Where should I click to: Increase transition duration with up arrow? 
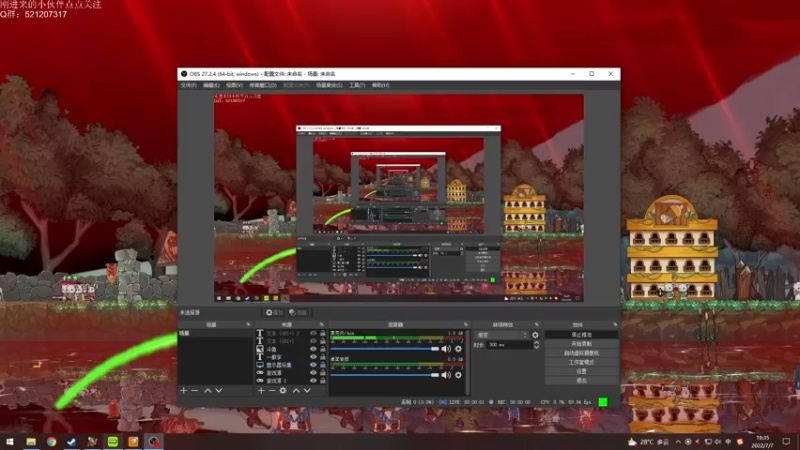pos(536,343)
